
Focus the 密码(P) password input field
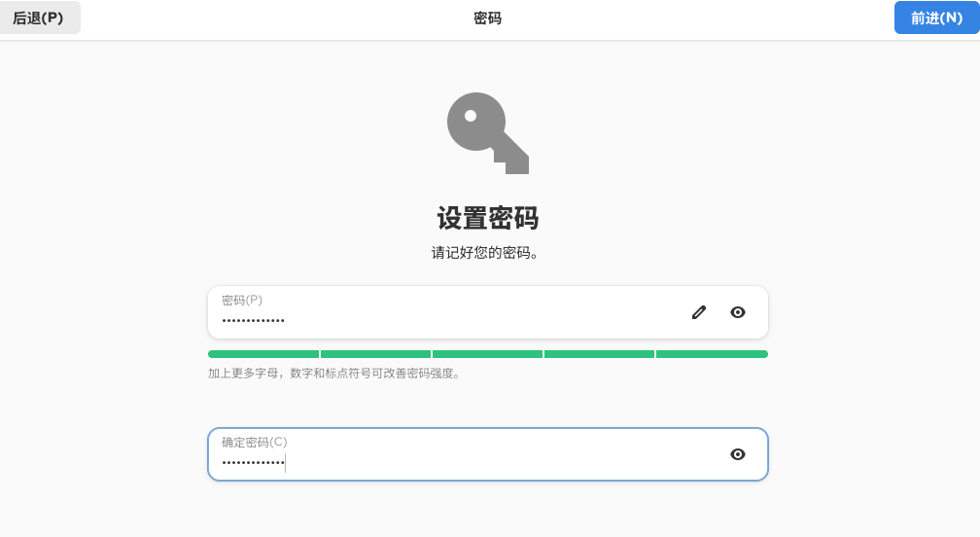487,312
